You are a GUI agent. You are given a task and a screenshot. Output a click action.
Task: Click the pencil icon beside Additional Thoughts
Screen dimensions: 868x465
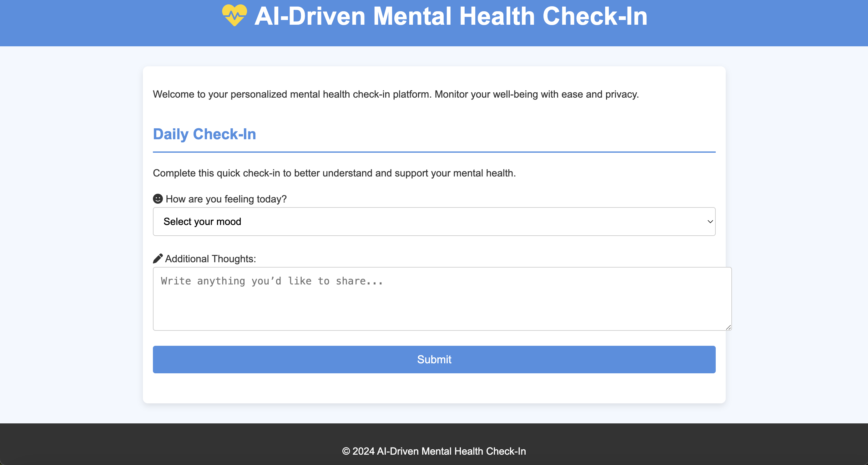click(158, 258)
